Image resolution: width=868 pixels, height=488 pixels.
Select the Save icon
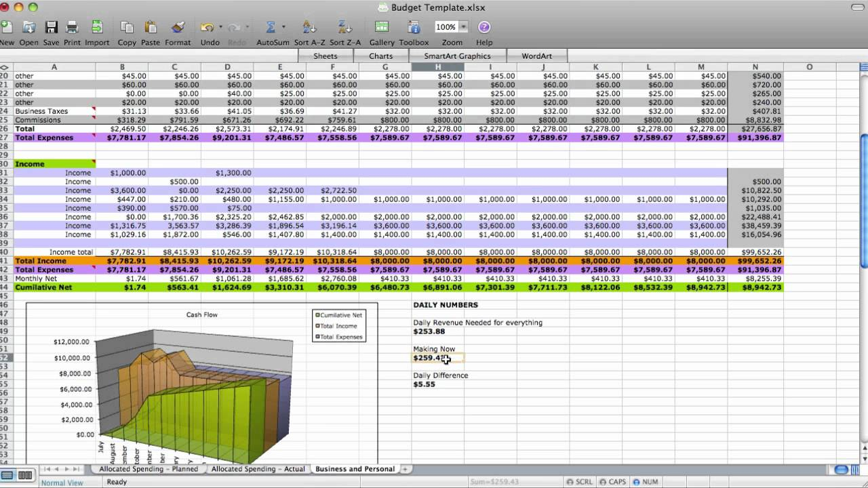(x=50, y=27)
